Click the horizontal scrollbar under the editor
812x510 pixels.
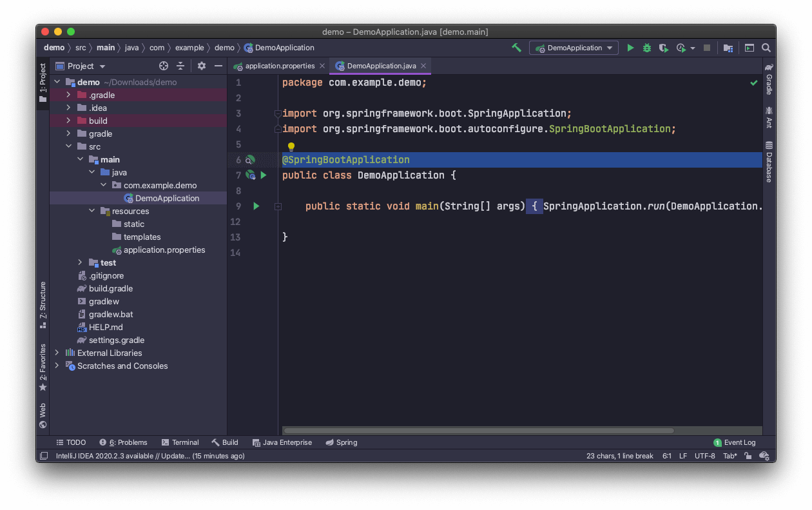(478, 431)
